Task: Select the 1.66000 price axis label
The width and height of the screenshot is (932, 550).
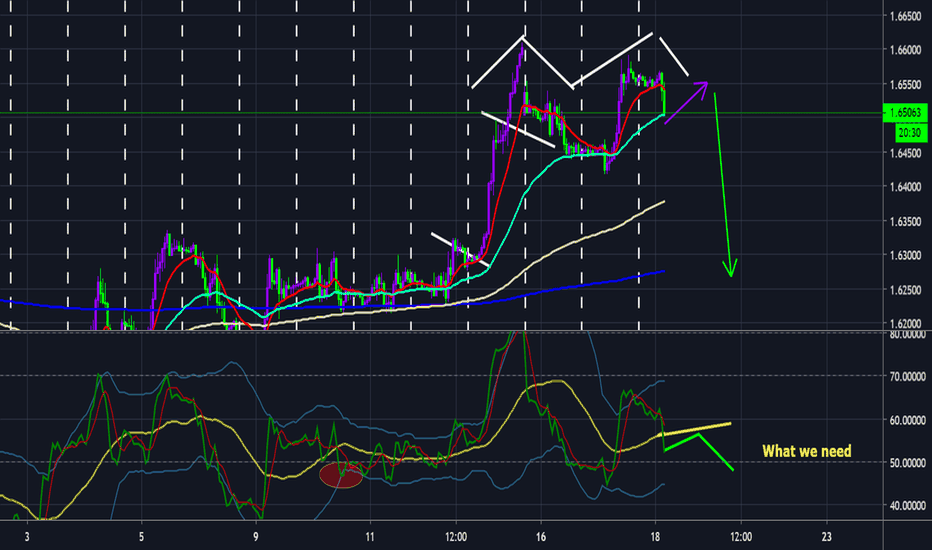Action: pos(905,51)
